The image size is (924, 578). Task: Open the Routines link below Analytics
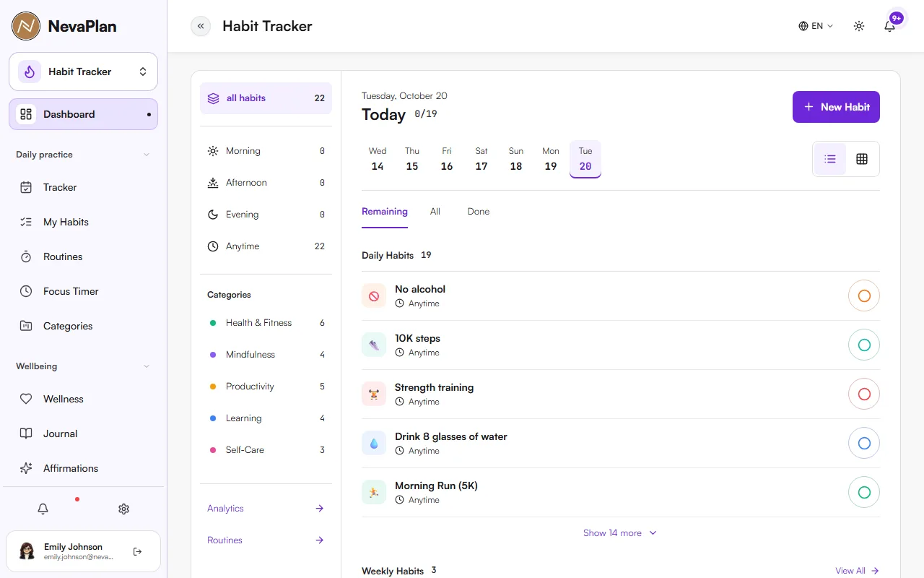(266, 540)
